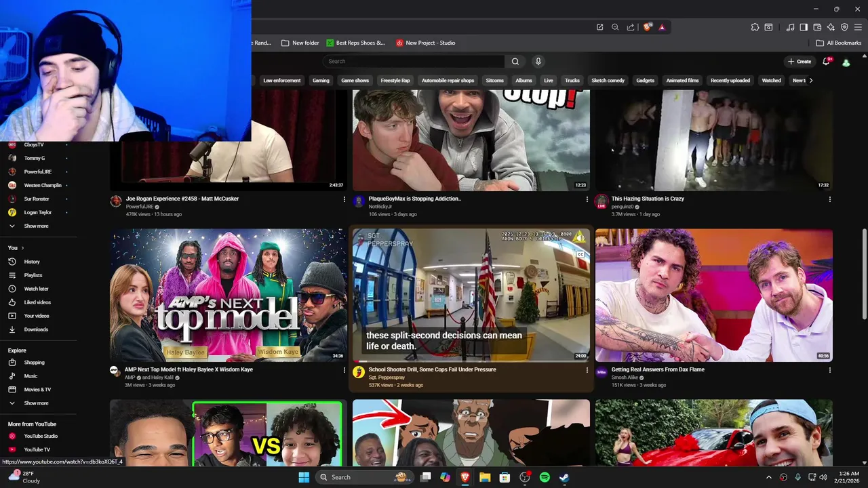Click the share page icon in address bar
The height and width of the screenshot is (488, 868).
coord(631,27)
